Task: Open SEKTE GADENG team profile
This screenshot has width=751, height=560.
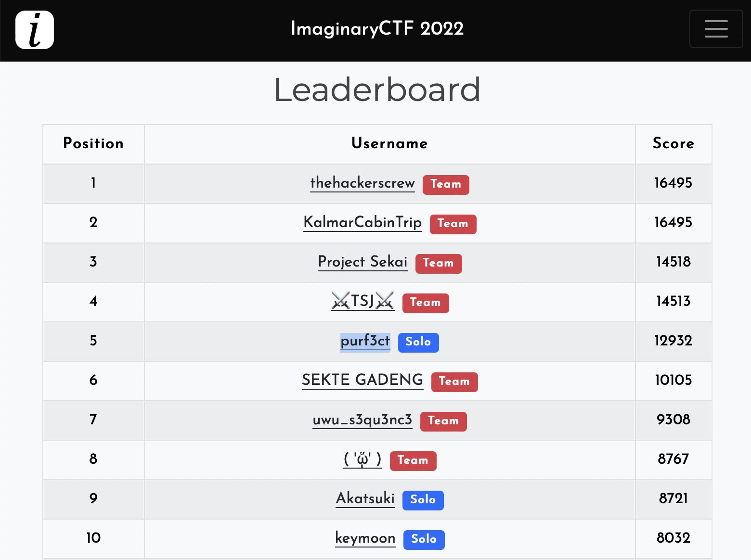Action: 363,381
